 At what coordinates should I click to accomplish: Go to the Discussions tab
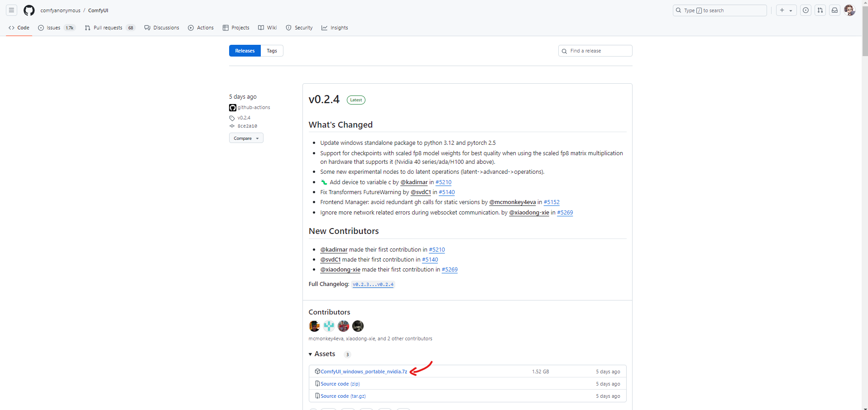pos(162,28)
